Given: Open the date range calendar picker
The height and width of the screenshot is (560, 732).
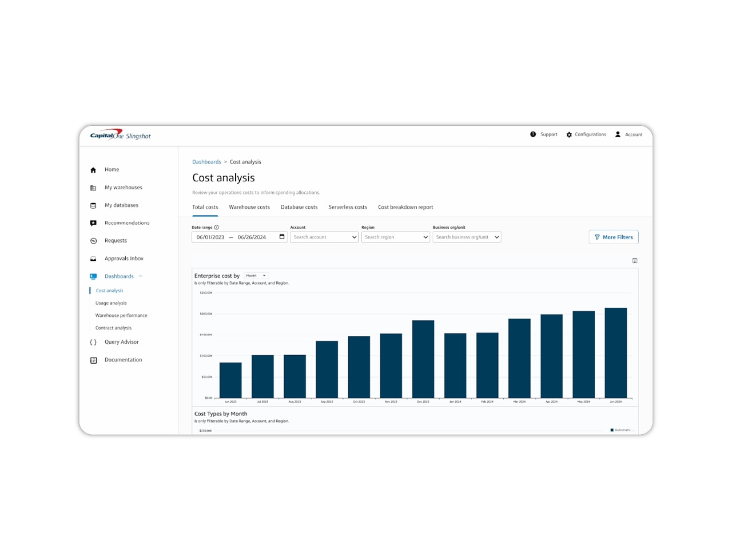Looking at the screenshot, I should coord(281,236).
